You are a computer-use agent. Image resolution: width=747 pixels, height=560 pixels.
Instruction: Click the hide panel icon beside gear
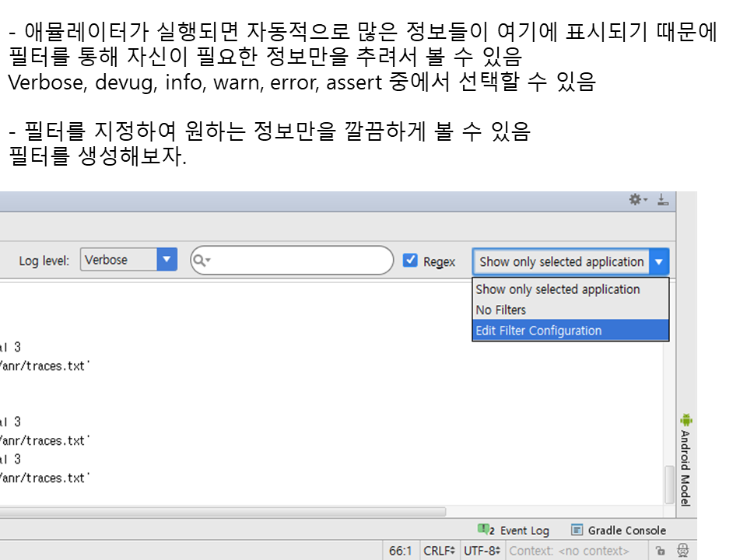(662, 200)
